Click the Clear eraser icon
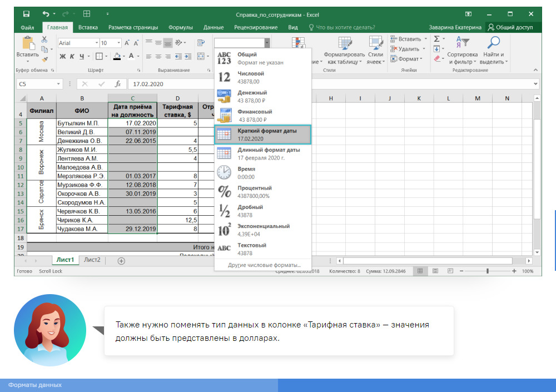 [436, 58]
